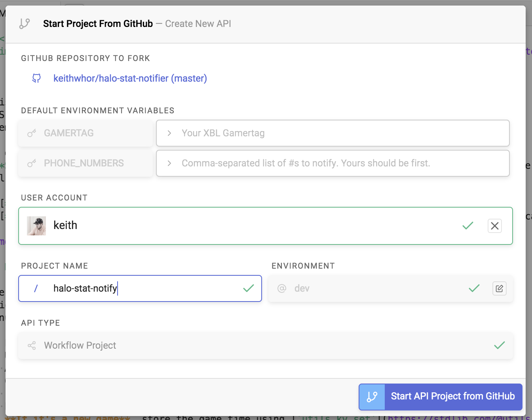
Task: Clear user account with X button
Action: [495, 226]
